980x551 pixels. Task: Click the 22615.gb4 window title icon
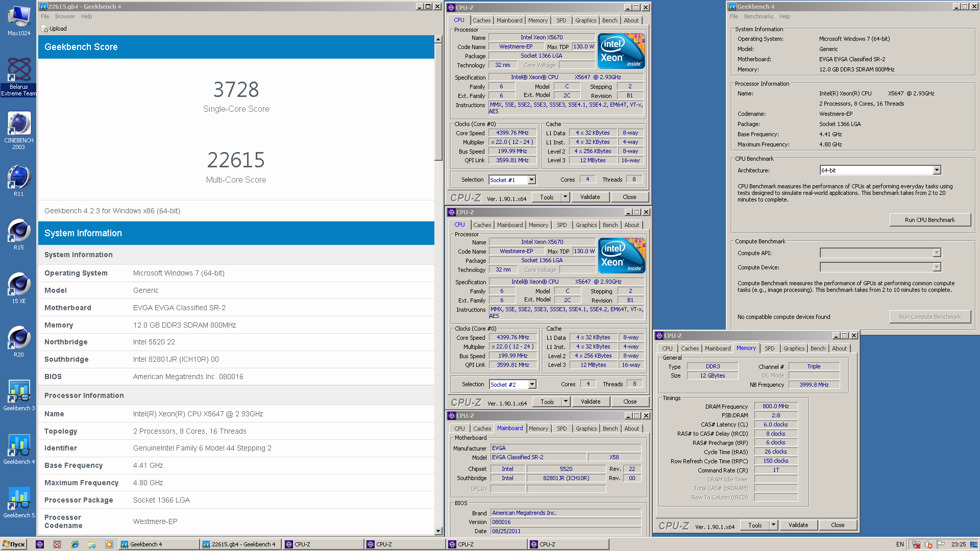pos(43,7)
